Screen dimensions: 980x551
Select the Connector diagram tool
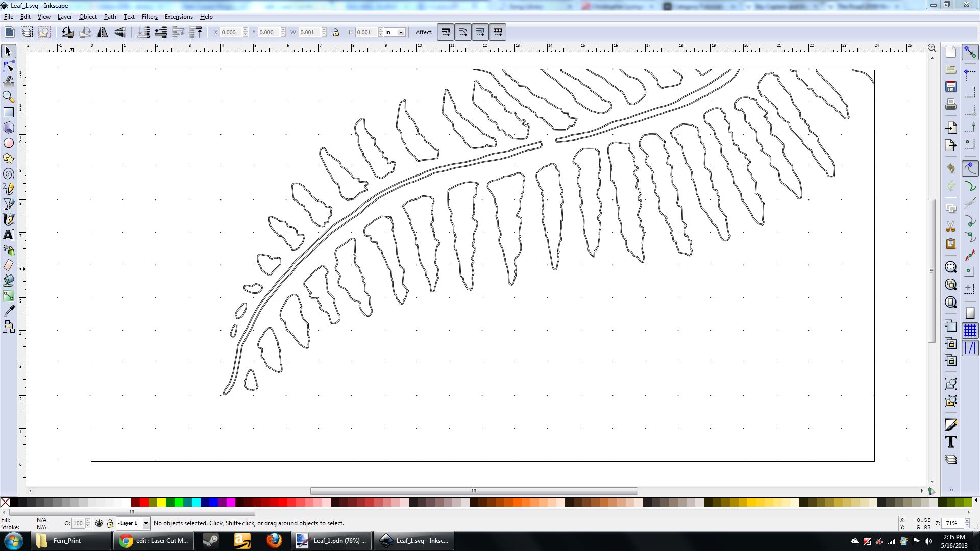tap(9, 327)
